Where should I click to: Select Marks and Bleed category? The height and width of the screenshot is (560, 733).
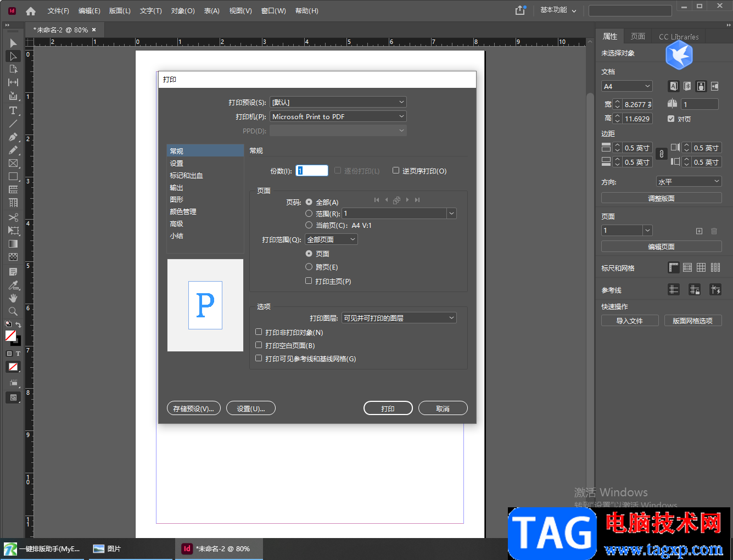(x=205, y=175)
